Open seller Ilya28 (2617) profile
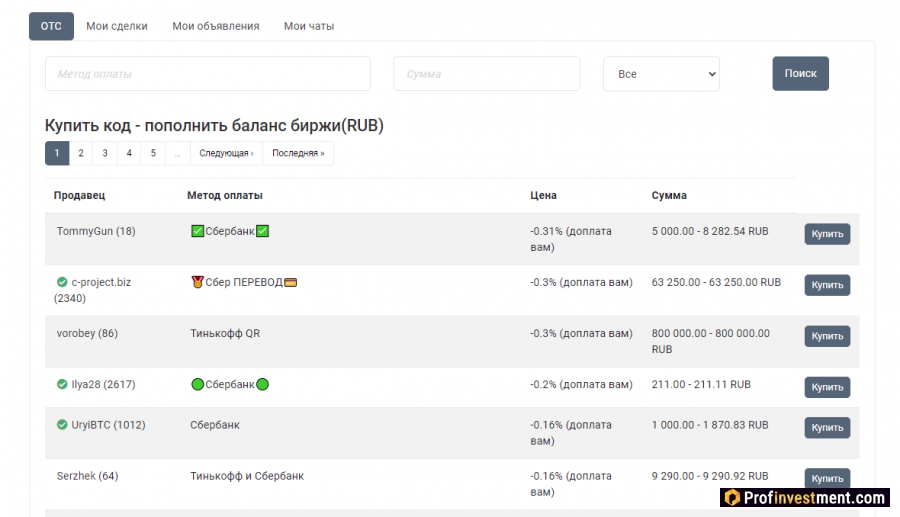 103,384
